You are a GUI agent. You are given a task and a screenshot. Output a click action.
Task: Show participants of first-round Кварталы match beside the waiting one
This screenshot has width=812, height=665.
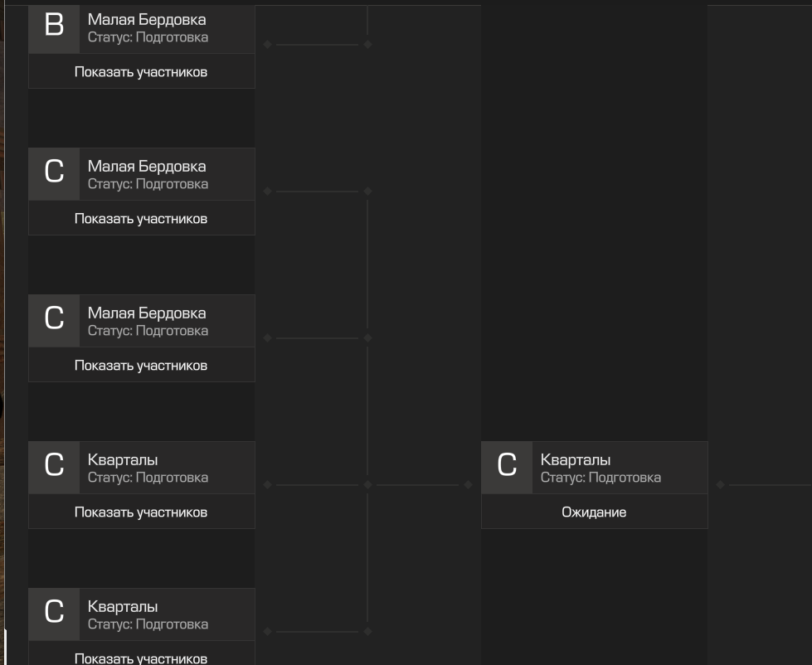(x=141, y=512)
